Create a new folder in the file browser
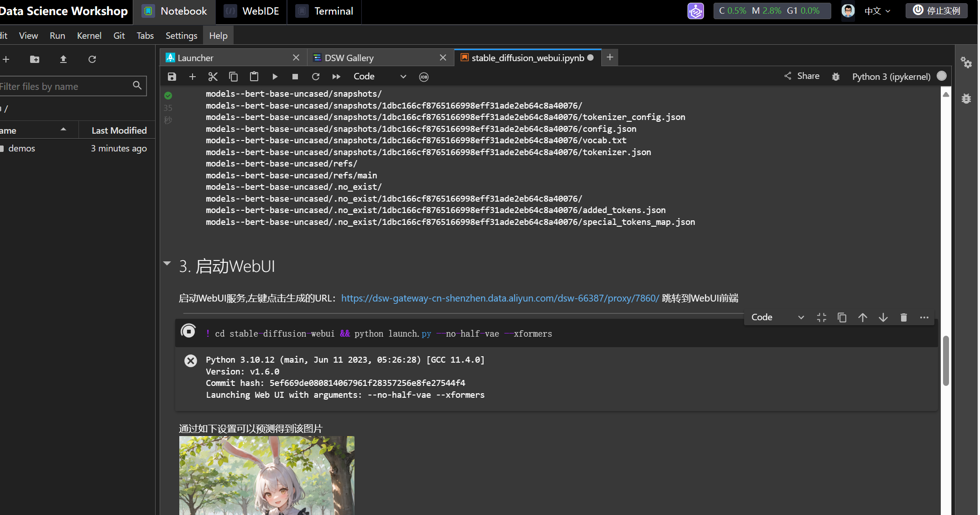Image resolution: width=980 pixels, height=515 pixels. [35, 59]
